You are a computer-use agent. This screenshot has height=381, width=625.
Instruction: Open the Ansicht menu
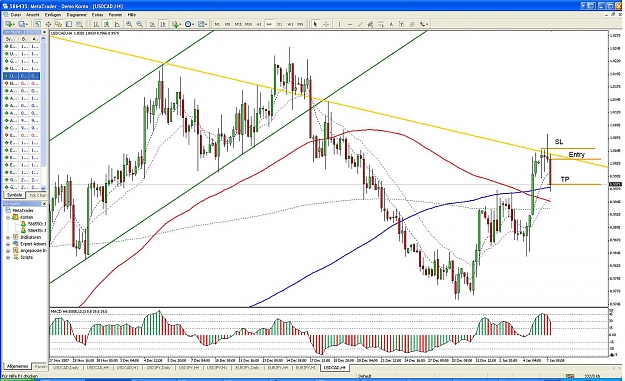[33, 15]
